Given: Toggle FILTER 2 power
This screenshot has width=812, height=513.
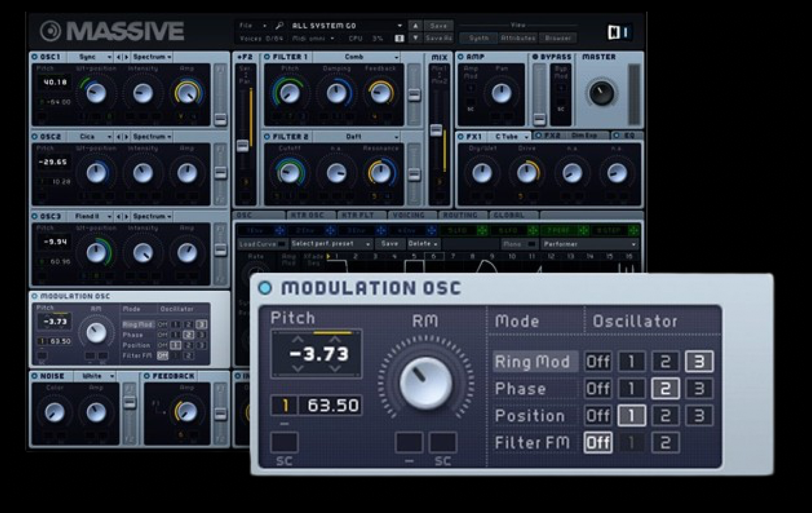Looking at the screenshot, I should [267, 137].
